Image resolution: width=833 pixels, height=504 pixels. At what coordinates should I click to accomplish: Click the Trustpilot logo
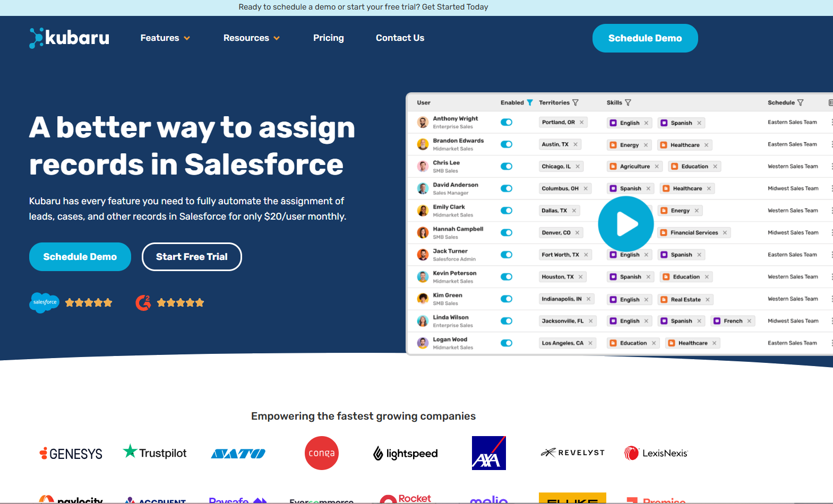154,452
